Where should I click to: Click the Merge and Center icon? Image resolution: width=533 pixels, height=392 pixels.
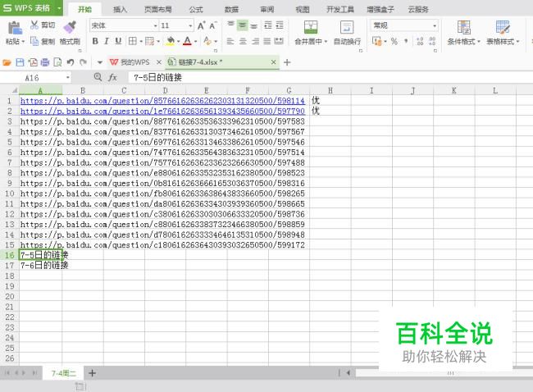311,27
